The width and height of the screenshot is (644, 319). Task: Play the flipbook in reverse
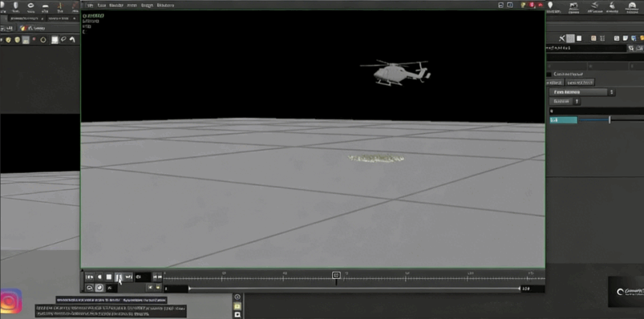point(99,277)
